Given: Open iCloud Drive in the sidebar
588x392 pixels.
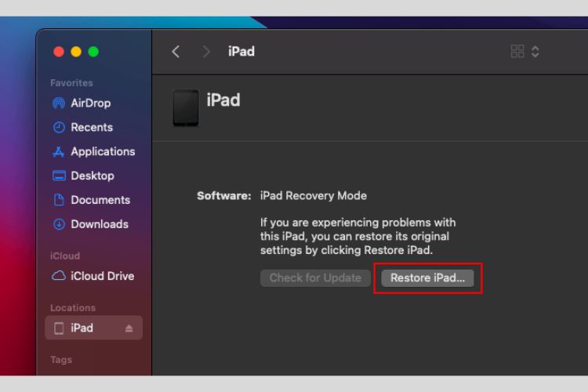Looking at the screenshot, I should pos(94,276).
